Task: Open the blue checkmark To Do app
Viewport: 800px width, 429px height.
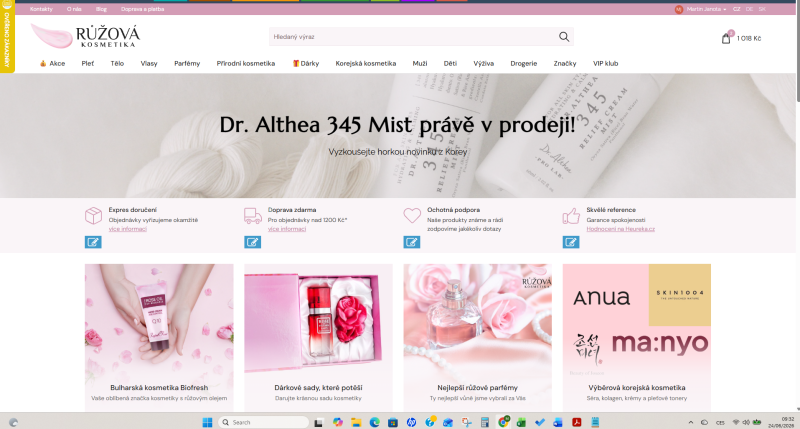Action: coord(540,422)
